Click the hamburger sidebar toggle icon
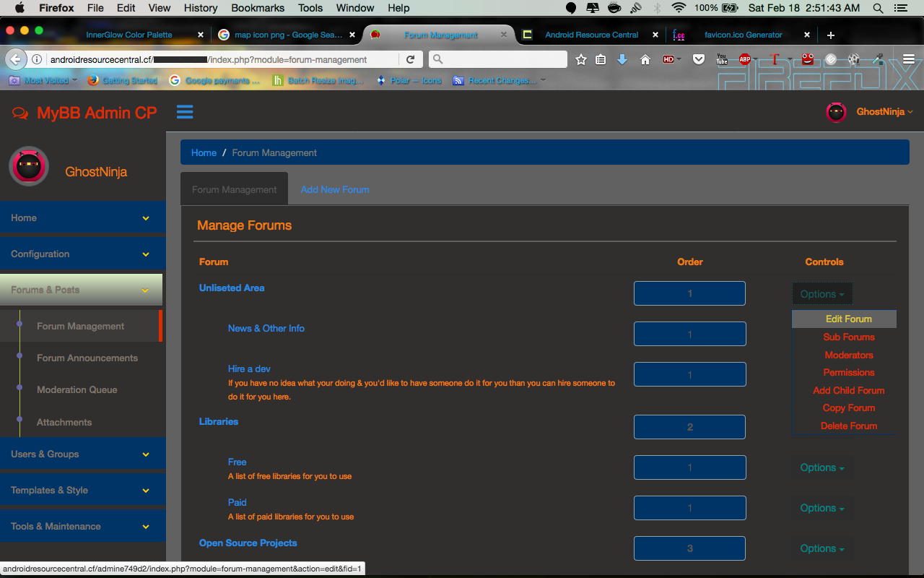The height and width of the screenshot is (578, 924). tap(185, 112)
